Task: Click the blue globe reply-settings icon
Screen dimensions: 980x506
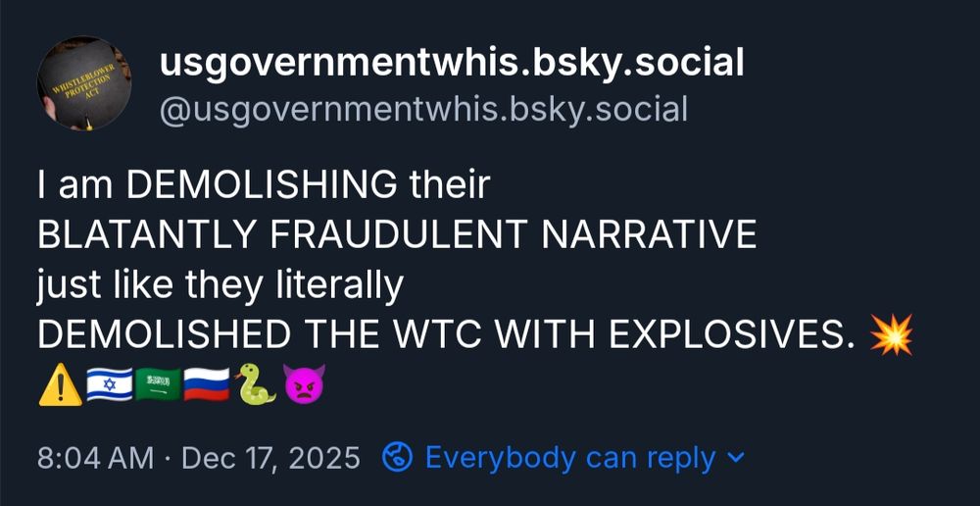Action: click(398, 458)
